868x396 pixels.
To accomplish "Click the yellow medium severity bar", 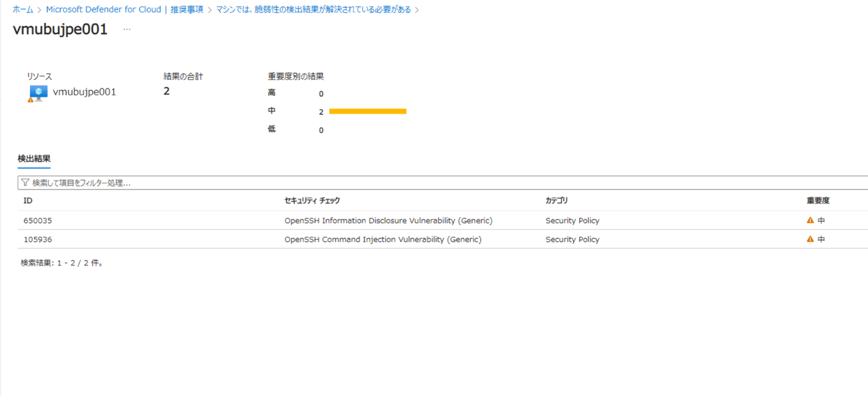I will (x=368, y=112).
